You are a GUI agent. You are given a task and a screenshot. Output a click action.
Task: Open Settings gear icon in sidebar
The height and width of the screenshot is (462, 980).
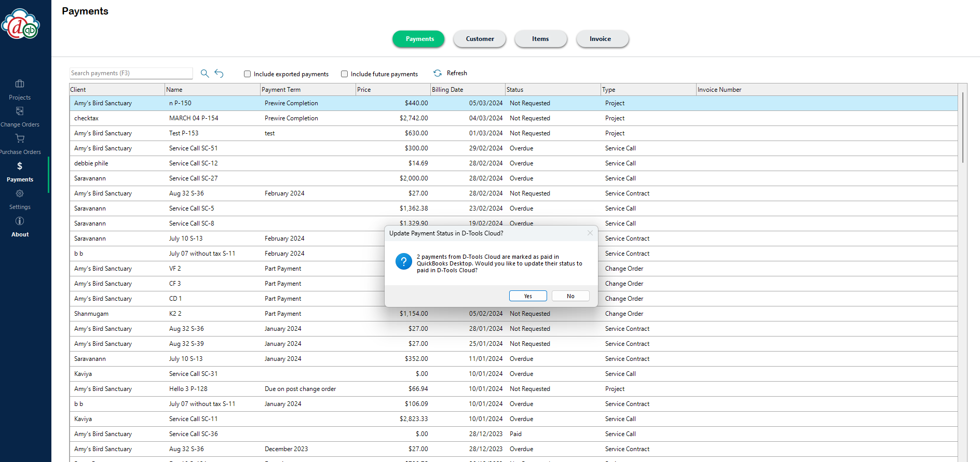20,193
